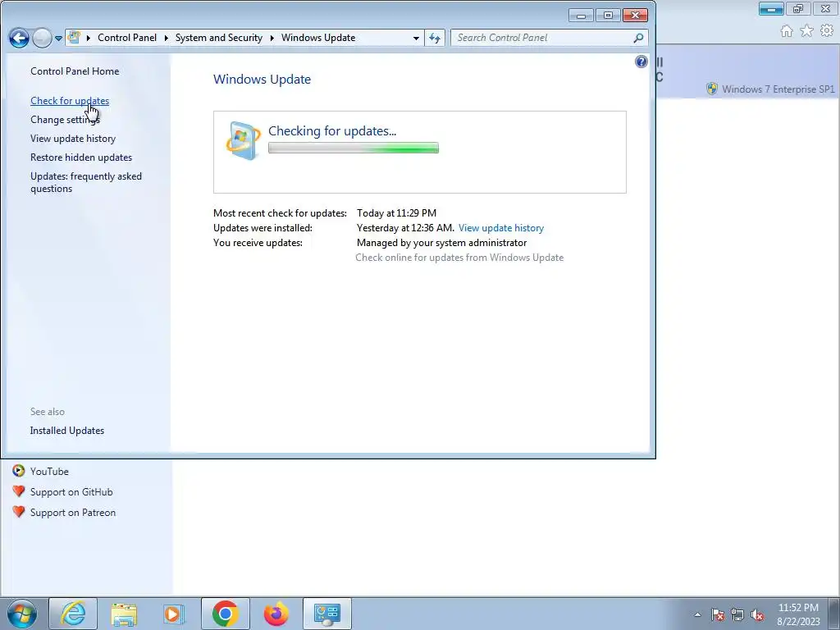Restore down the background window

point(798,8)
